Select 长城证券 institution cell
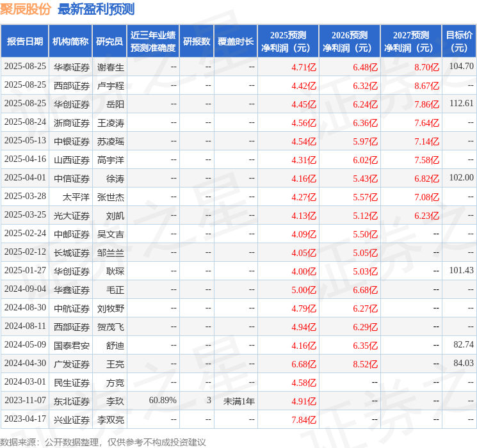Image resolution: width=477 pixels, height=448 pixels. point(72,253)
